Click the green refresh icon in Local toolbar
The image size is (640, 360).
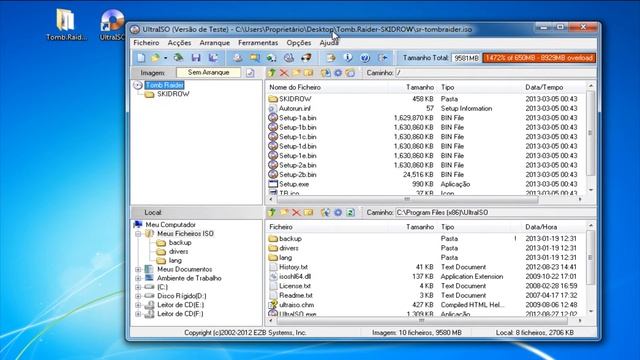pos(350,212)
